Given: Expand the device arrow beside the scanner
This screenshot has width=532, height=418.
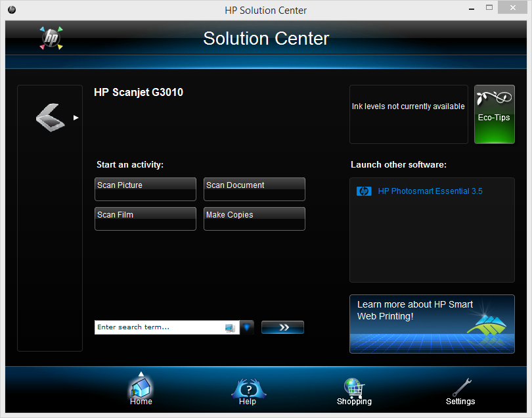Looking at the screenshot, I should coord(76,118).
